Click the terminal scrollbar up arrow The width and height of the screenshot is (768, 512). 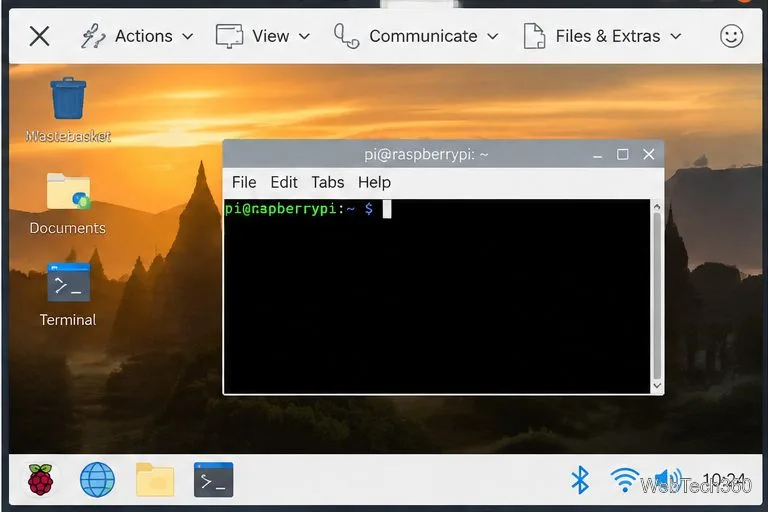pyautogui.click(x=657, y=207)
